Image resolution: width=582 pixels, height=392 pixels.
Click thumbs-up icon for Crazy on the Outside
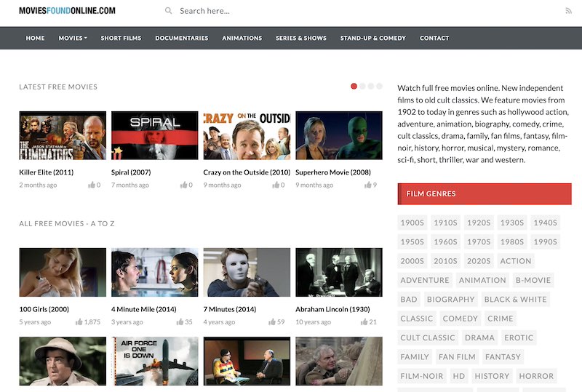click(276, 185)
